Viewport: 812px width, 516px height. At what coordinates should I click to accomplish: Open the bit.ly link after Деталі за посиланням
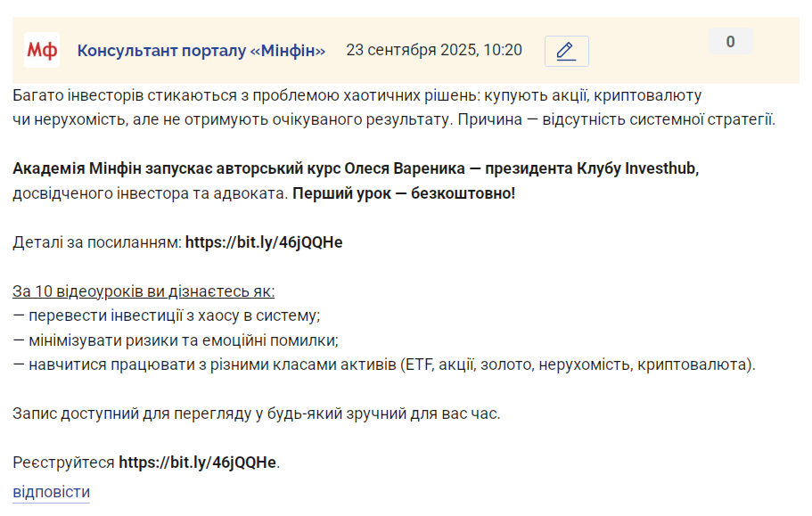click(264, 242)
